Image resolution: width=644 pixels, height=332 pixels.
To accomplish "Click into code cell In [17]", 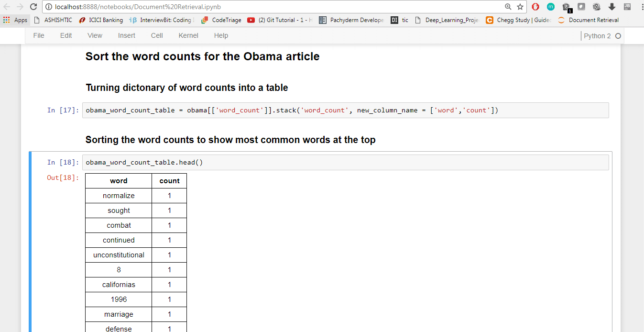I will [x=346, y=110].
